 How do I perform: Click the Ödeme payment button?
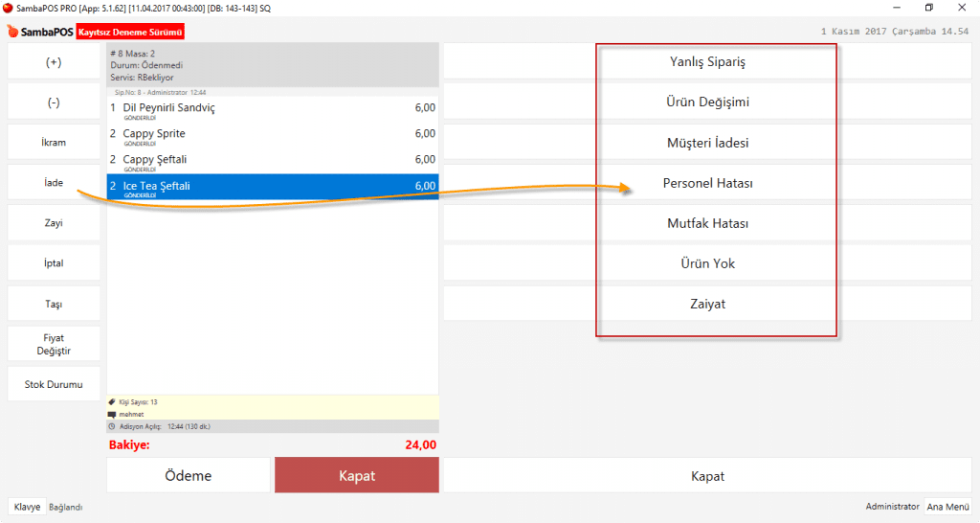pyautogui.click(x=189, y=476)
